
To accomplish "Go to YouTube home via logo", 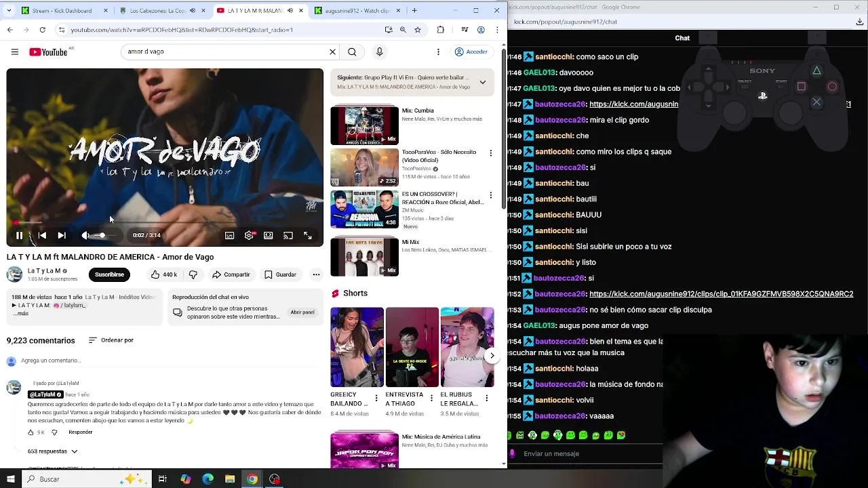I will 49,52.
